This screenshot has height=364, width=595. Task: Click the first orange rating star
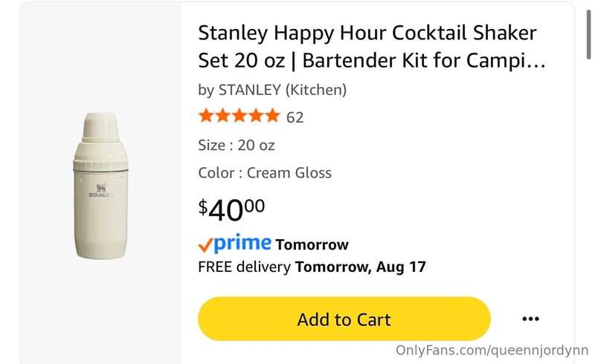tap(206, 116)
